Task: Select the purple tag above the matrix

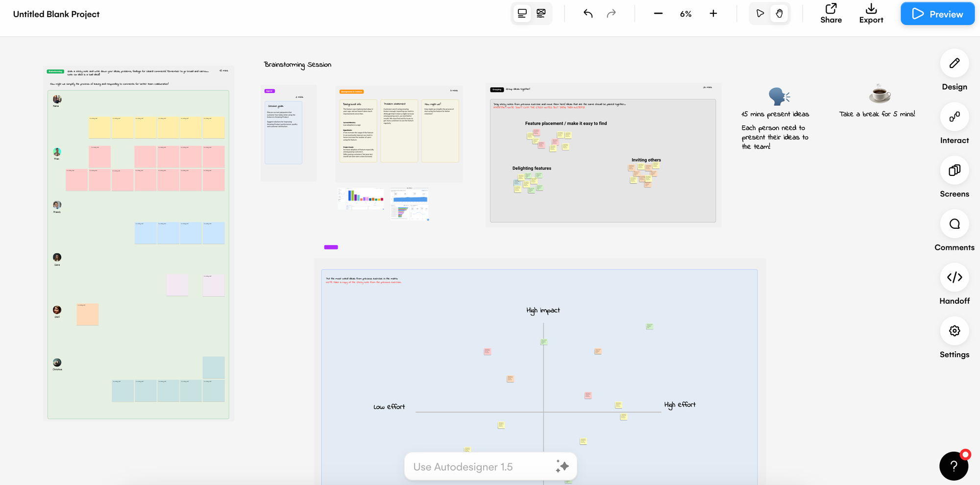Action: [331, 247]
